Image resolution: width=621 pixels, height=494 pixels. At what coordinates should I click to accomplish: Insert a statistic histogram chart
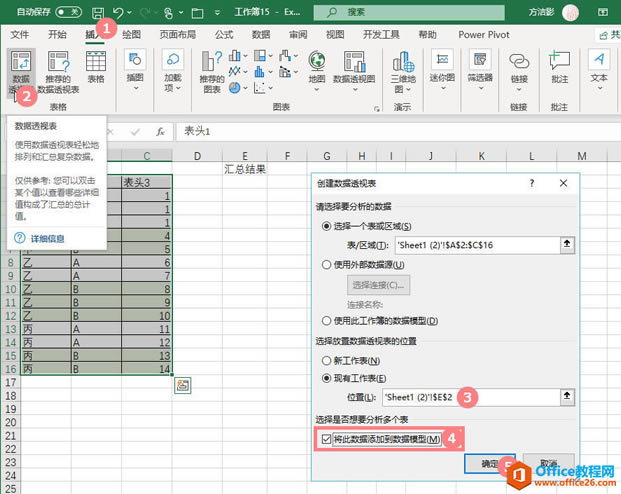point(260,72)
